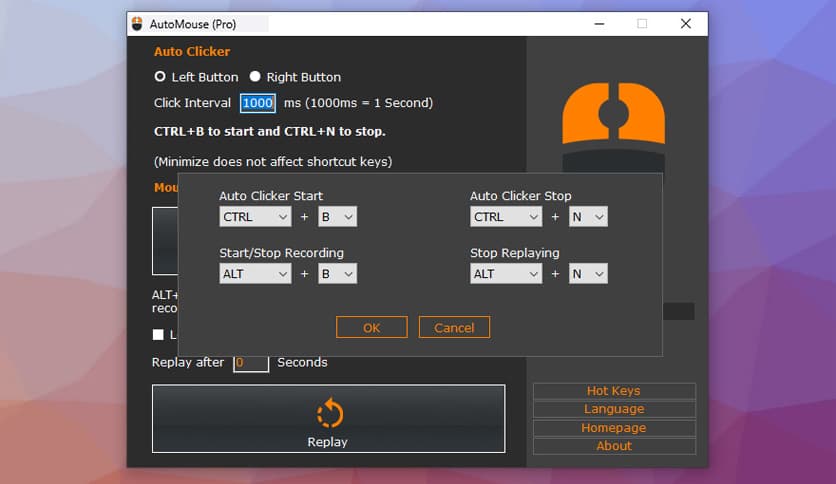Open Auto Clicker Stop modifier dropdown (CTRL)

506,217
